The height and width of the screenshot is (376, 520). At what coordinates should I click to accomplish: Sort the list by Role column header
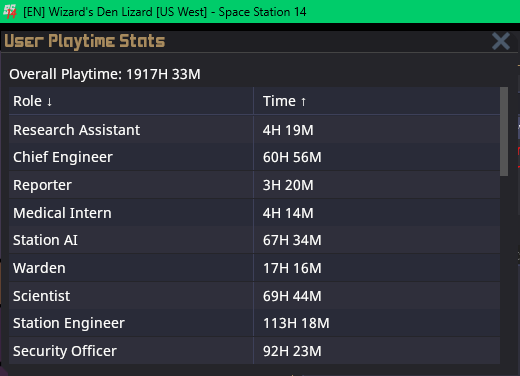pyautogui.click(x=131, y=101)
